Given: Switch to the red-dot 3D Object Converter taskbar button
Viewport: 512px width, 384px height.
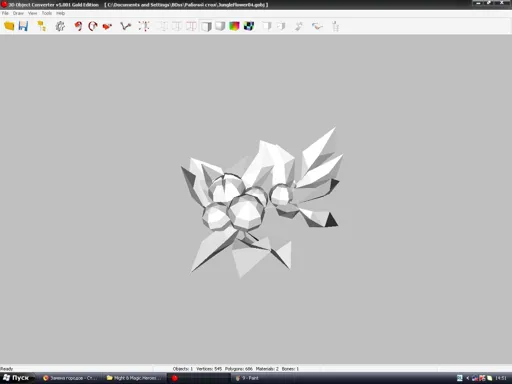Looking at the screenshot, I should 199,378.
